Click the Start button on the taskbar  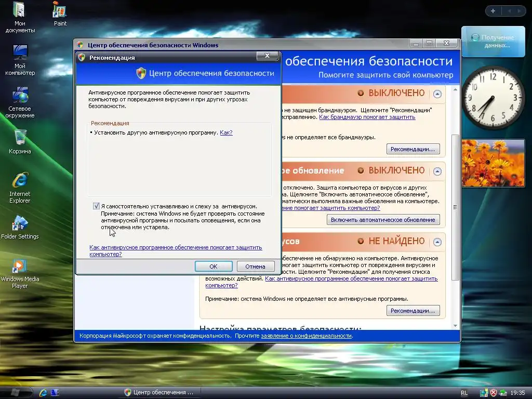(15, 393)
